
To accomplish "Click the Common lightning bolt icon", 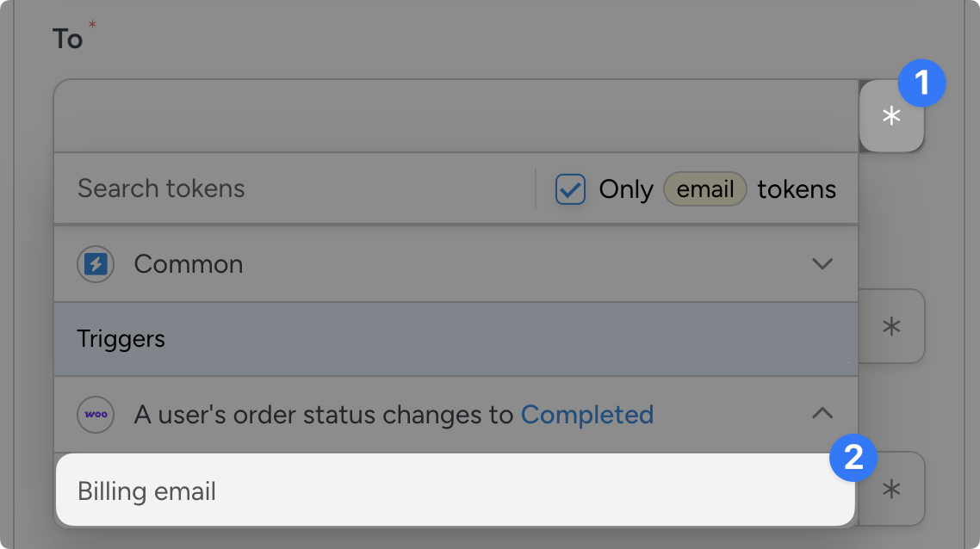I will coord(96,264).
